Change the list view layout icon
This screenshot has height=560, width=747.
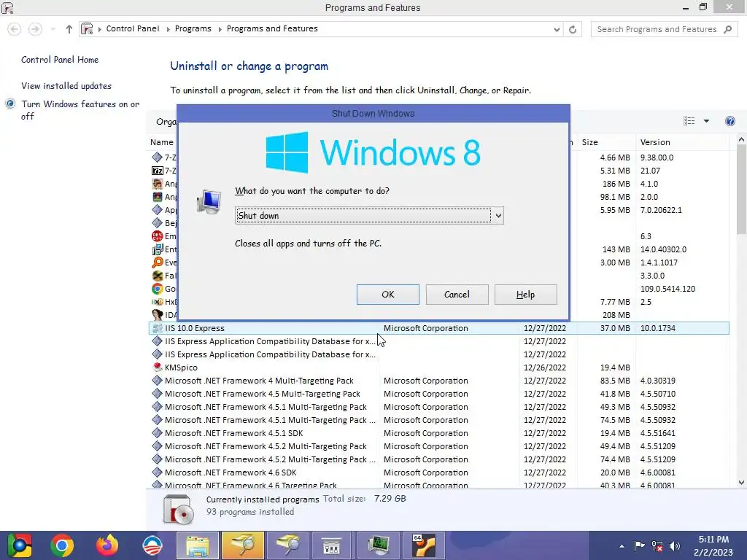(689, 121)
